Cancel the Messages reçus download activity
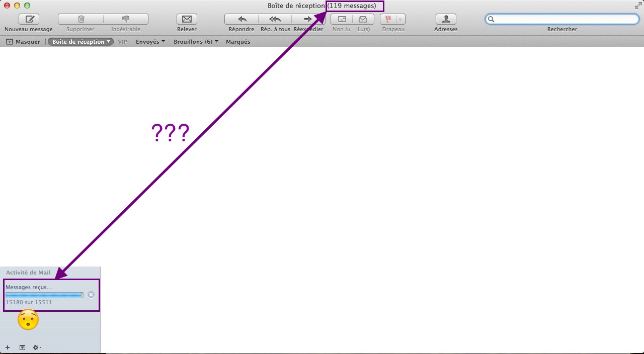The width and height of the screenshot is (644, 354). click(x=91, y=295)
